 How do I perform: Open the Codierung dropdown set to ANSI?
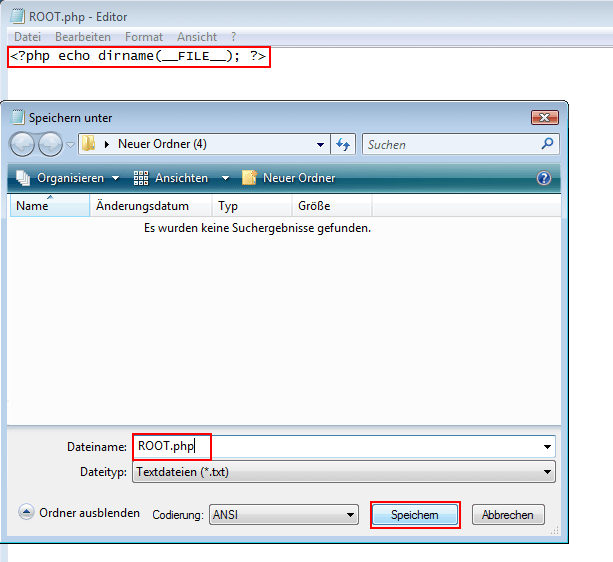pos(284,515)
